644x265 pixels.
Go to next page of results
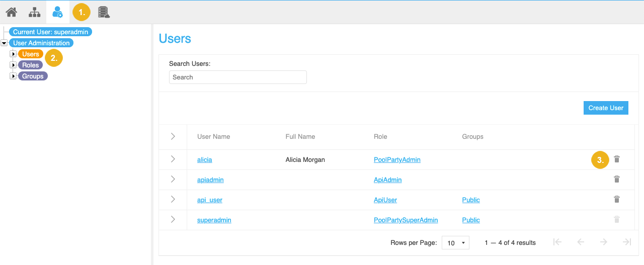tap(603, 242)
